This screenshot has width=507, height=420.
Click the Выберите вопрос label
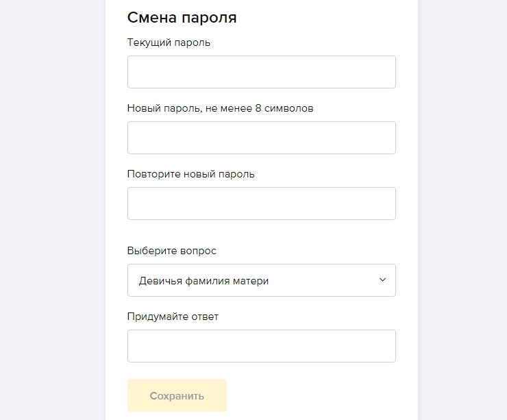(x=171, y=251)
